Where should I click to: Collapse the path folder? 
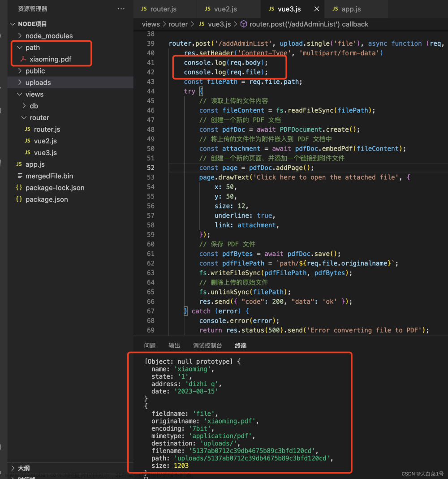(20, 47)
